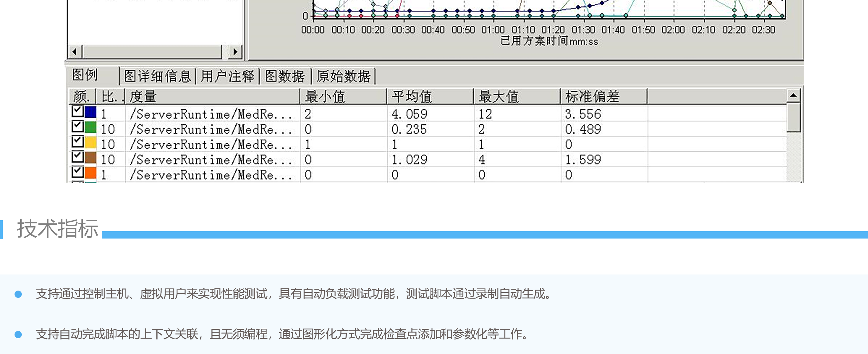Click the legend table scroll-up arrow
868x354 pixels.
[793, 96]
